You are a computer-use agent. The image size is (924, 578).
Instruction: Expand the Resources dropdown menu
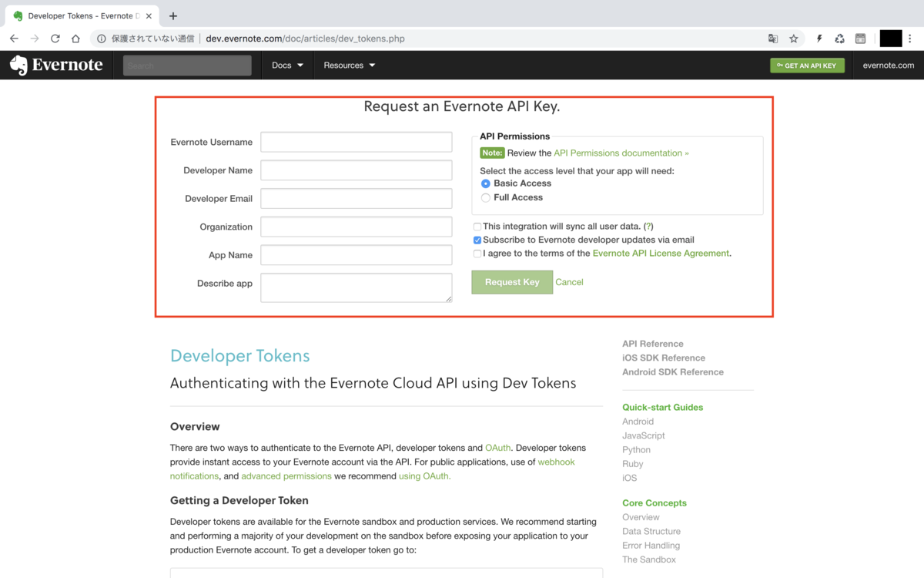[x=350, y=66]
